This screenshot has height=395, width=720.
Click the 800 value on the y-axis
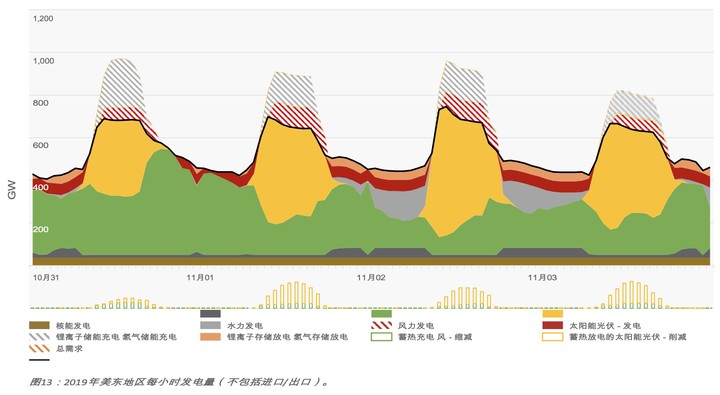40,103
